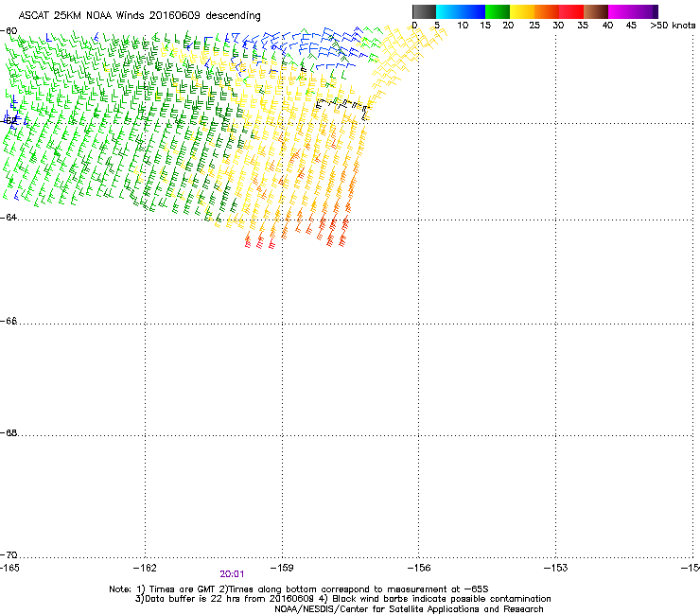This screenshot has height=615, width=700.
Task: Click the purple 20:01 pass time label
Action: 232,574
